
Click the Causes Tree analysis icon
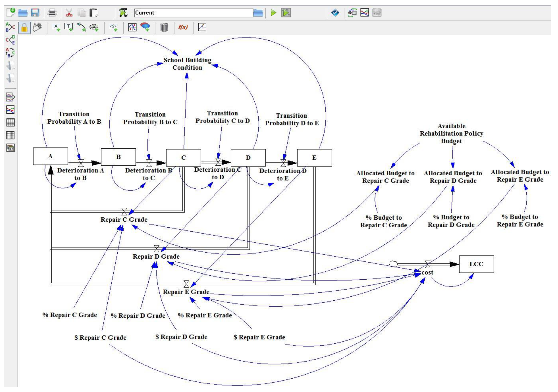pyautogui.click(x=10, y=27)
